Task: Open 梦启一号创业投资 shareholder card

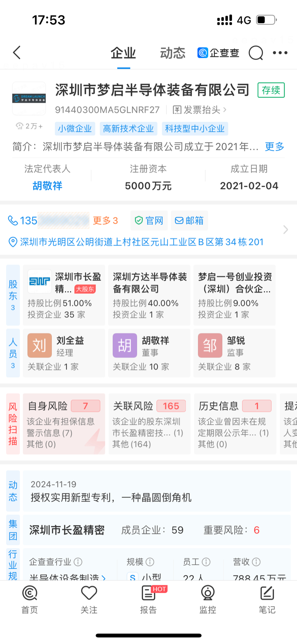Action: [234, 295]
